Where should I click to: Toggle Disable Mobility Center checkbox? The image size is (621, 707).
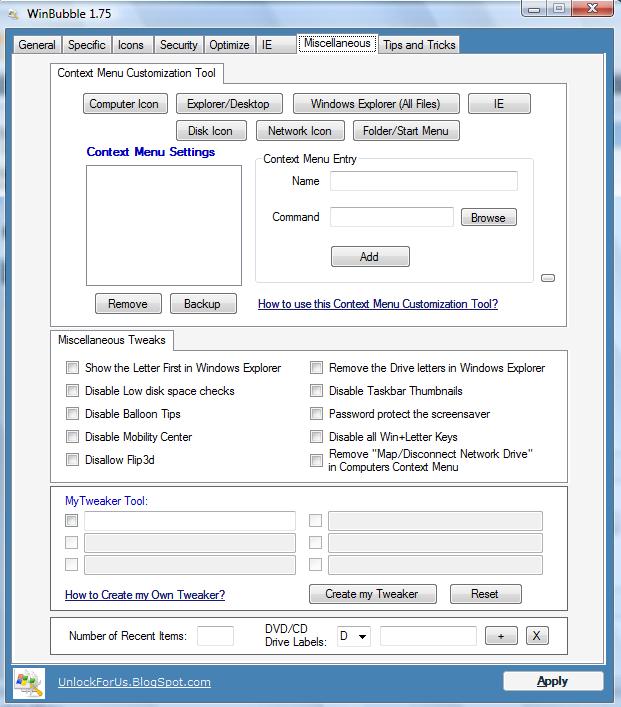(72, 436)
